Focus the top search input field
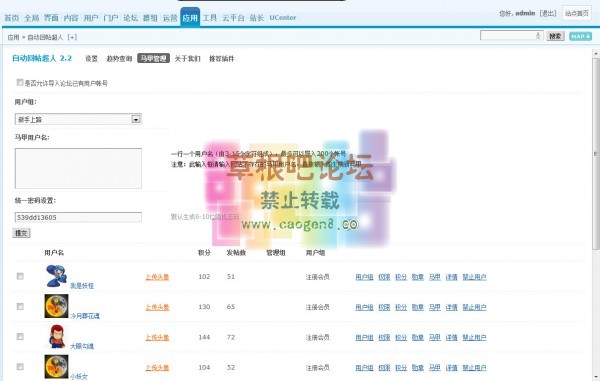Viewport: 600px width, 381px height. [x=512, y=36]
